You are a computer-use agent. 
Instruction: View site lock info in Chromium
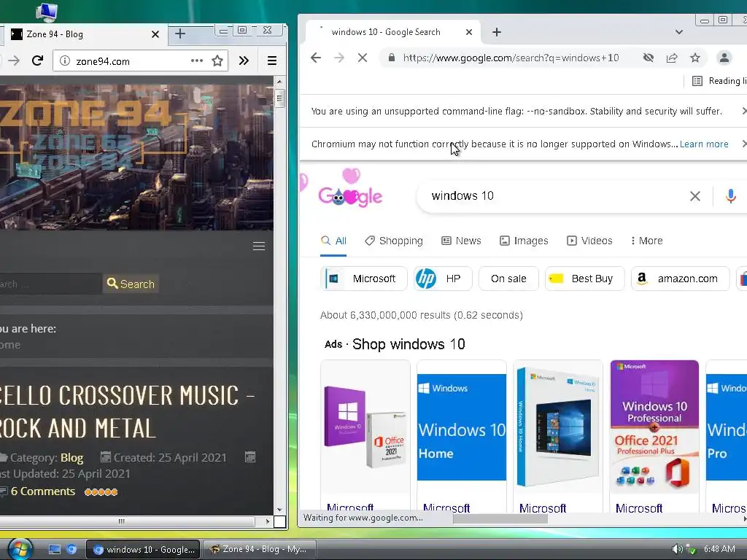[x=392, y=58]
